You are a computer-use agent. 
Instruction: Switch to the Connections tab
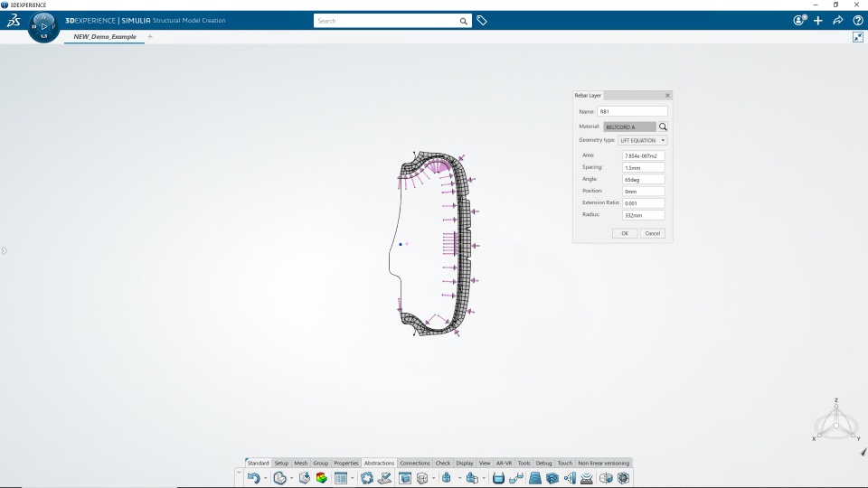coord(415,463)
